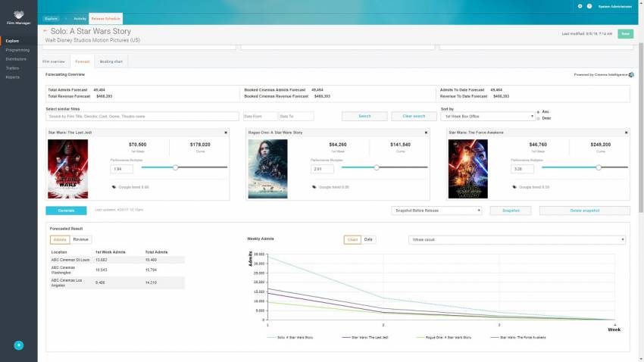Click the Film Manager logo

18,17
